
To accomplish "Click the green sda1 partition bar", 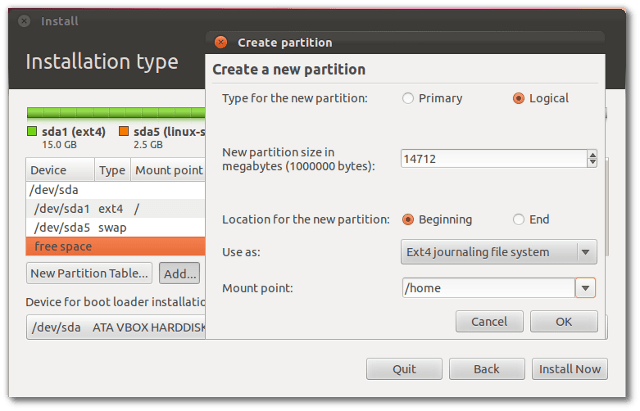I will click(x=116, y=113).
